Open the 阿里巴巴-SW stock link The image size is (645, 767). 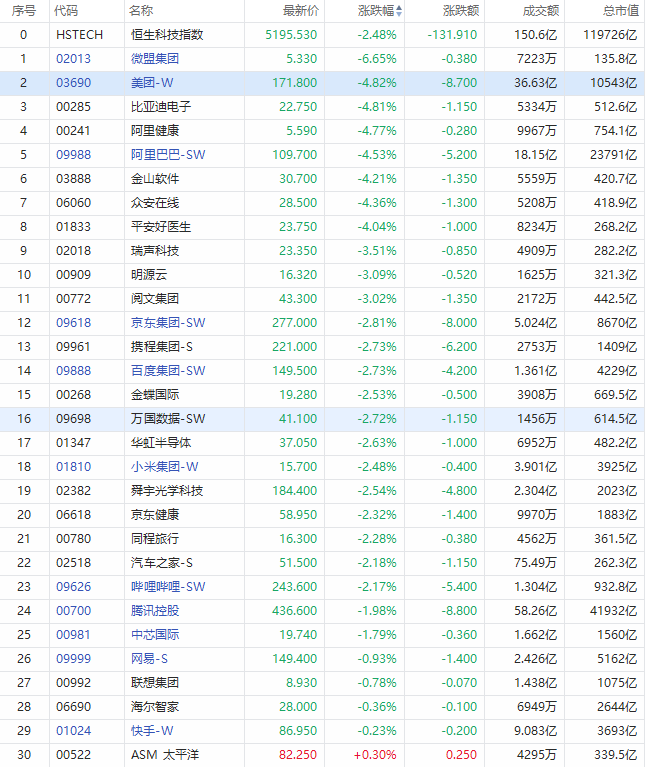pyautogui.click(x=168, y=155)
